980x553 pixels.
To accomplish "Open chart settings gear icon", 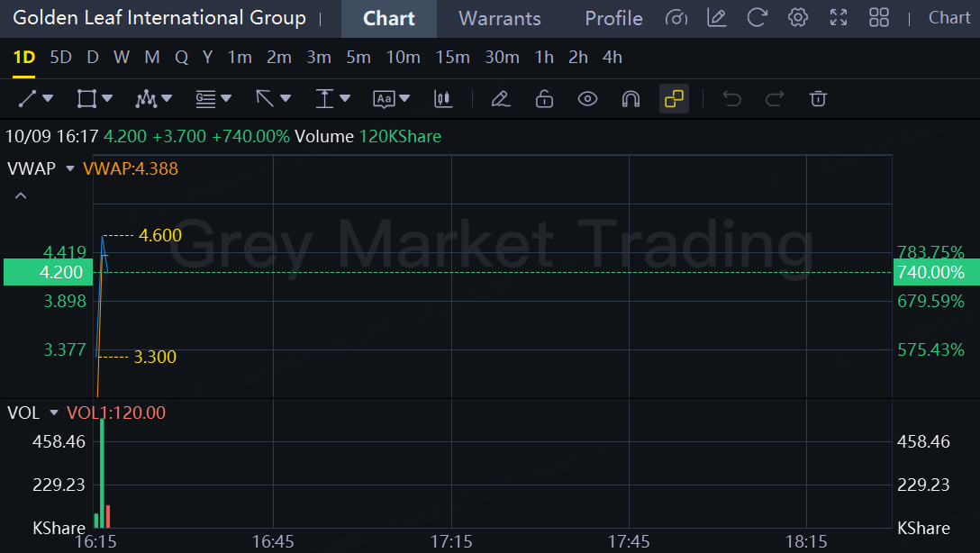I will (x=797, y=18).
